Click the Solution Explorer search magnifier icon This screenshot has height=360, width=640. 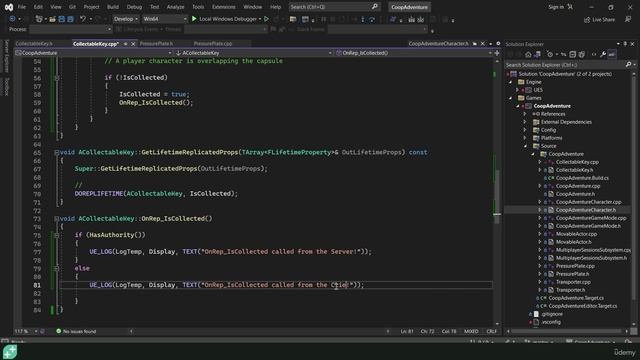[629, 64]
